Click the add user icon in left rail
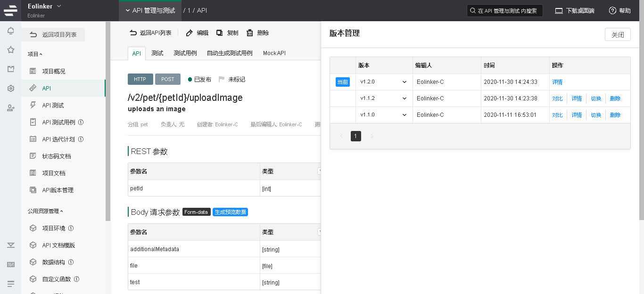This screenshot has width=644, height=294. point(10,108)
